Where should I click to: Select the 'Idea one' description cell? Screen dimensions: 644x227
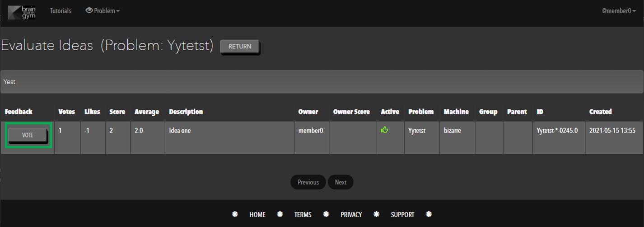click(x=229, y=137)
